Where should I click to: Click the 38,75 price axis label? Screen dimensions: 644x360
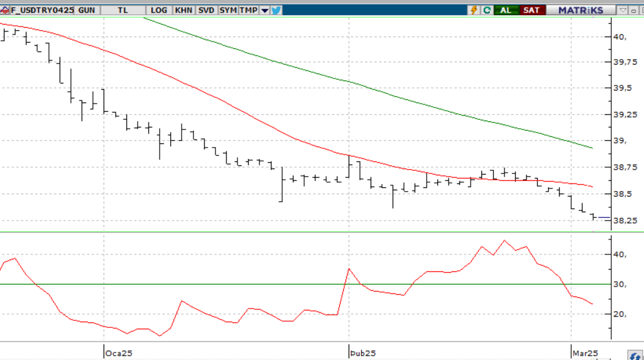coord(625,167)
